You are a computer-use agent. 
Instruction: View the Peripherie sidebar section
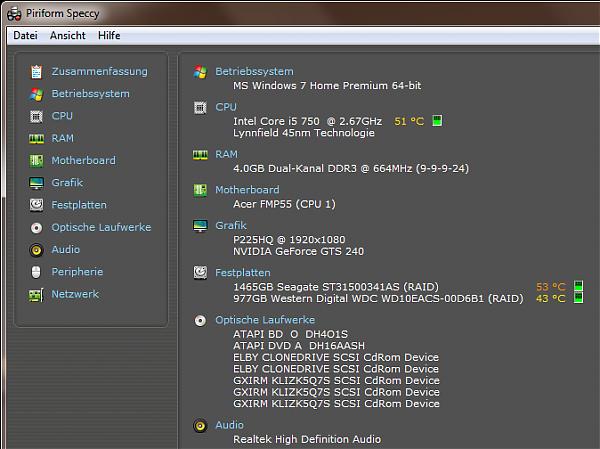tap(77, 272)
